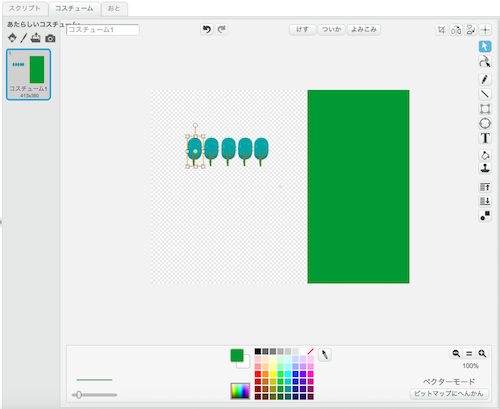The height and width of the screenshot is (409, 500).
Task: Switch to the おと tab
Action: (x=114, y=8)
